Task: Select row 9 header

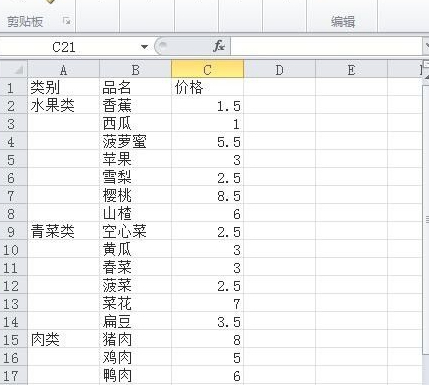Action: (x=13, y=232)
